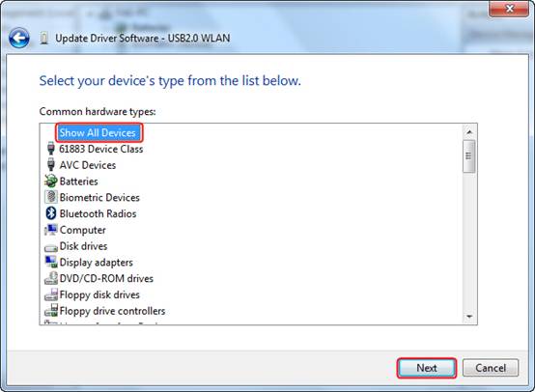
Task: Click the 61883 Device Class icon
Action: (51, 149)
